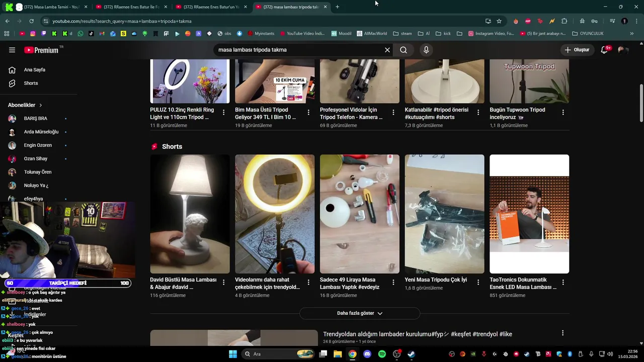Play the David bust lamp short thumbnail
Screen dimensions: 644x362
[x=190, y=214]
